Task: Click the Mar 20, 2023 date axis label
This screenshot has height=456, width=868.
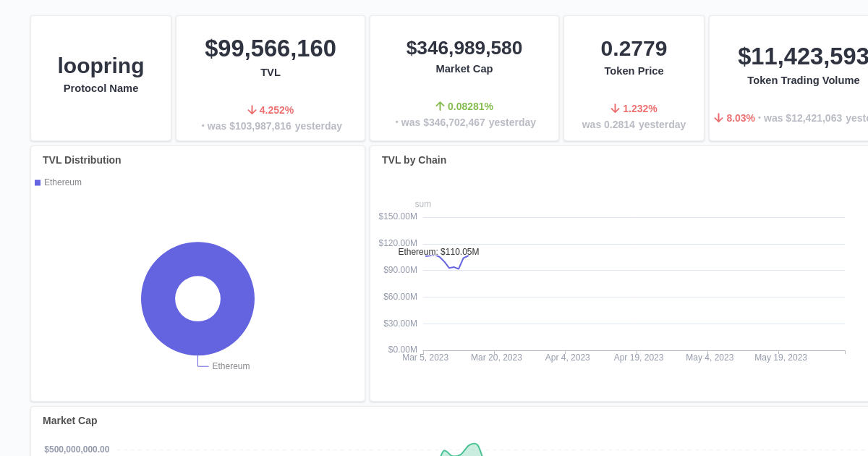Action: coord(496,357)
